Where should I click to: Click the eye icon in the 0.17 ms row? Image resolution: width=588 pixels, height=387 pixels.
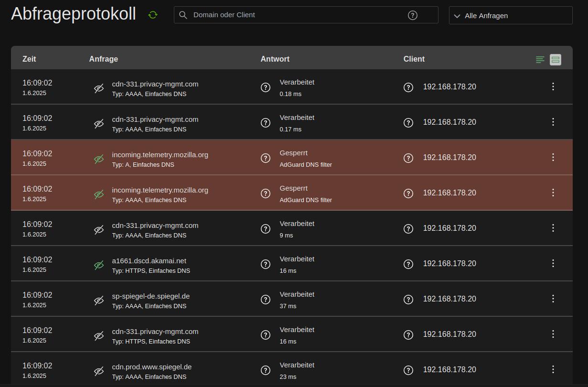click(99, 124)
